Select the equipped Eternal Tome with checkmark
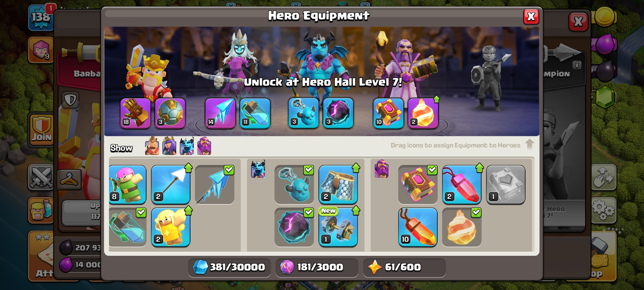The width and height of the screenshot is (644, 290). click(418, 184)
